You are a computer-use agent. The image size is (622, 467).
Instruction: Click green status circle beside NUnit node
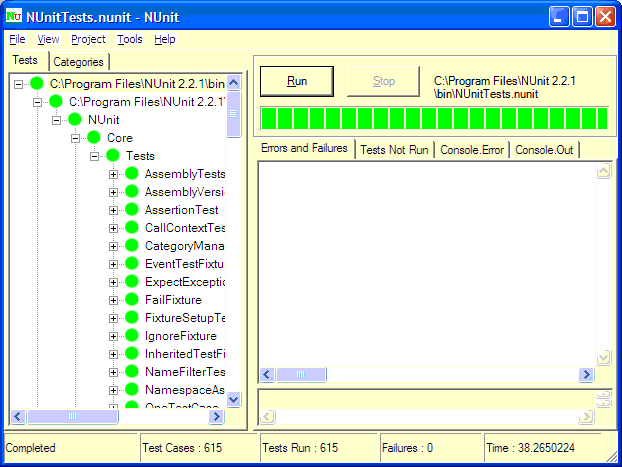pos(75,119)
